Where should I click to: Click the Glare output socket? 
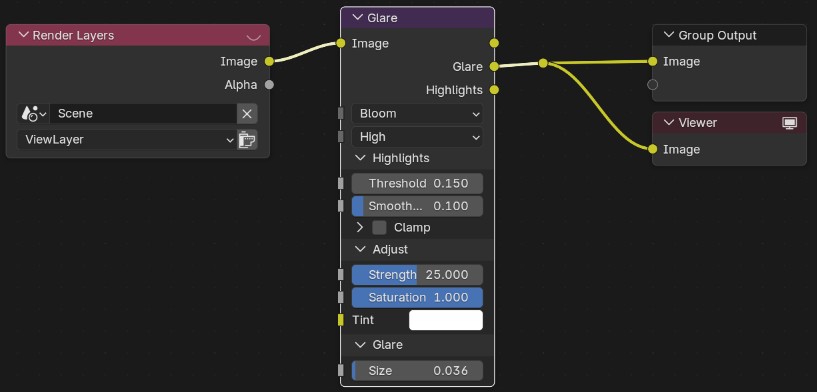pyautogui.click(x=494, y=66)
